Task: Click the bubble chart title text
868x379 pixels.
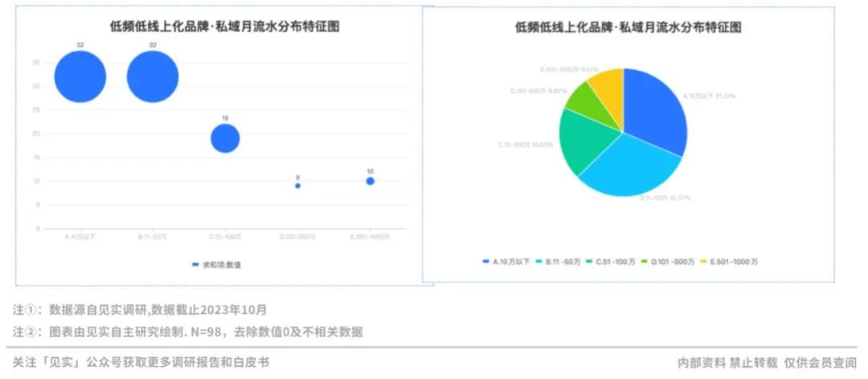Action: (225, 27)
